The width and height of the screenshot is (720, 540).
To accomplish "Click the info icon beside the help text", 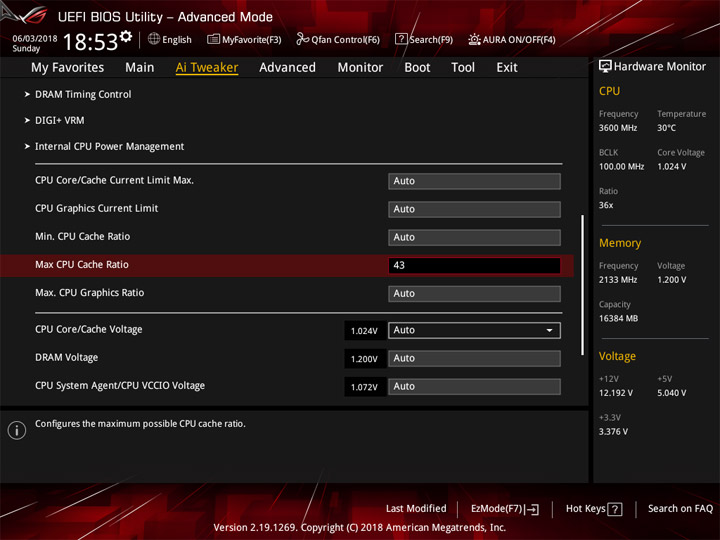I will tap(17, 430).
